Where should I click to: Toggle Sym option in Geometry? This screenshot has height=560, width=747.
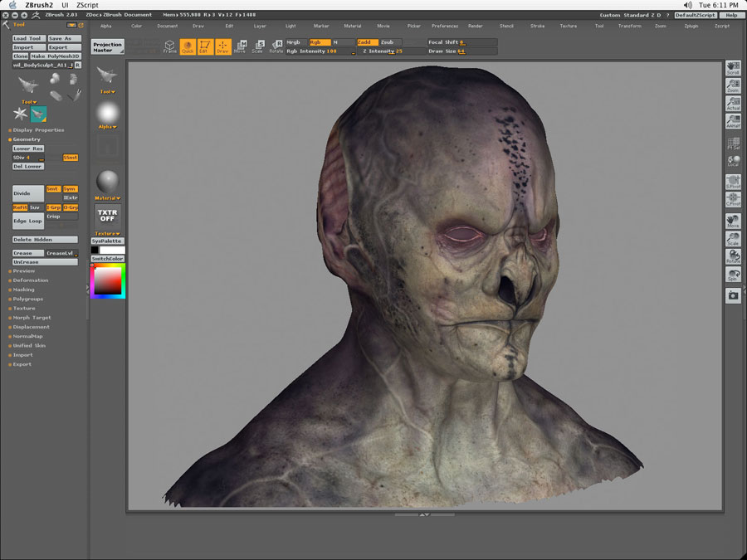(70, 189)
